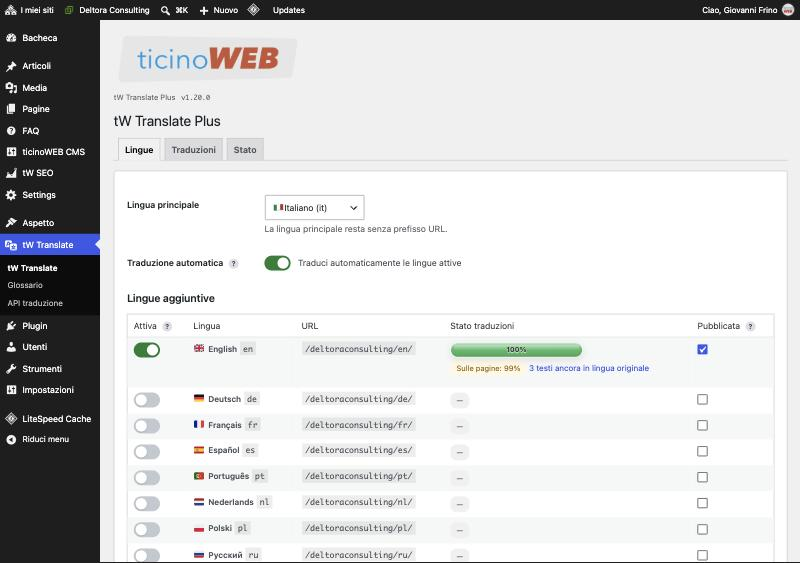Click help icon next to Traduzione automatica
800x563 pixels.
click(x=234, y=263)
